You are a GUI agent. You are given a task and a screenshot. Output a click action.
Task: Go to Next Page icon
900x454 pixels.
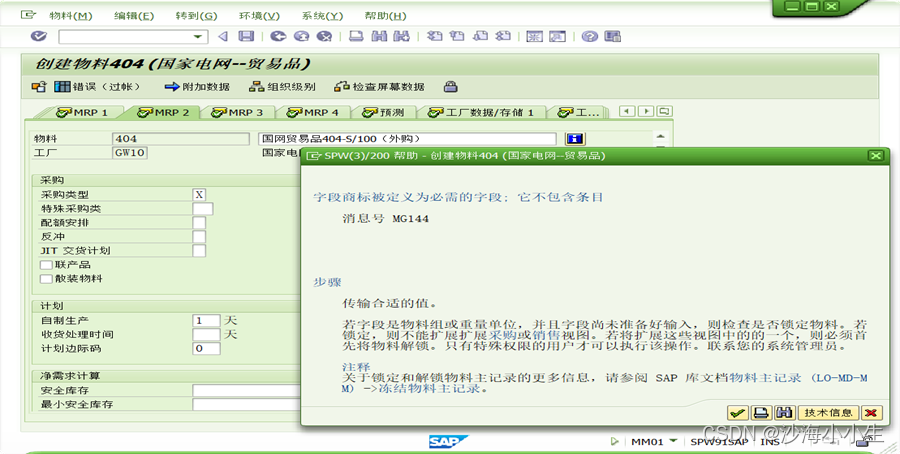(x=480, y=37)
